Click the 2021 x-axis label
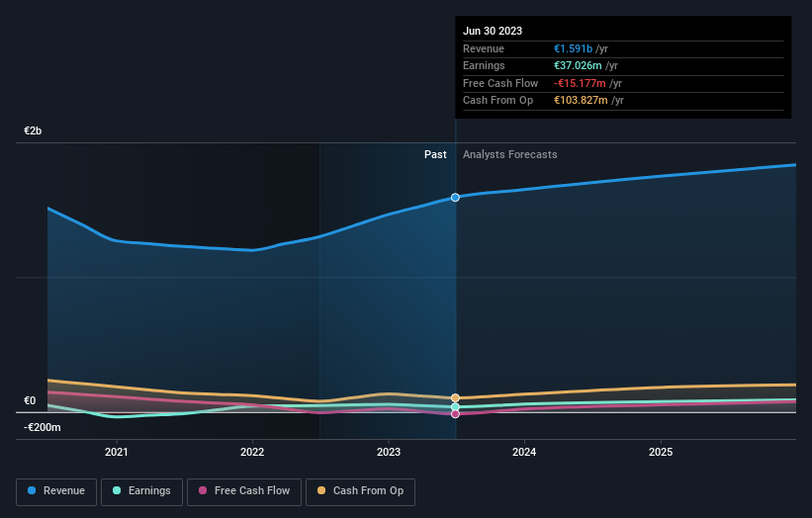This screenshot has width=812, height=518. tap(117, 452)
